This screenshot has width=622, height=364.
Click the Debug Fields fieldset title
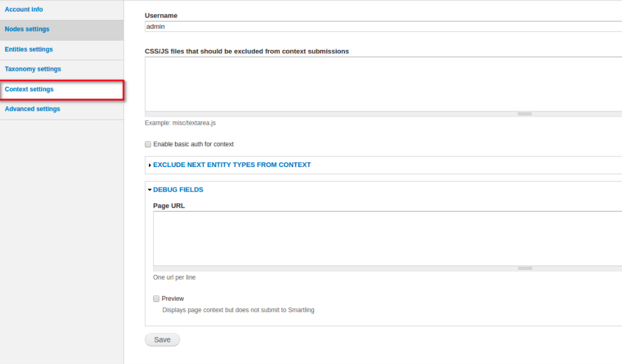[x=178, y=190]
